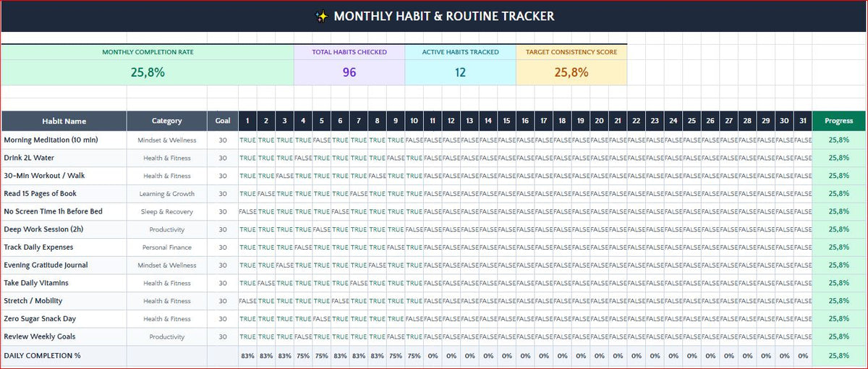Select the Track Daily Expenses habit cell
Image resolution: width=868 pixels, height=369 pixels.
64,247
